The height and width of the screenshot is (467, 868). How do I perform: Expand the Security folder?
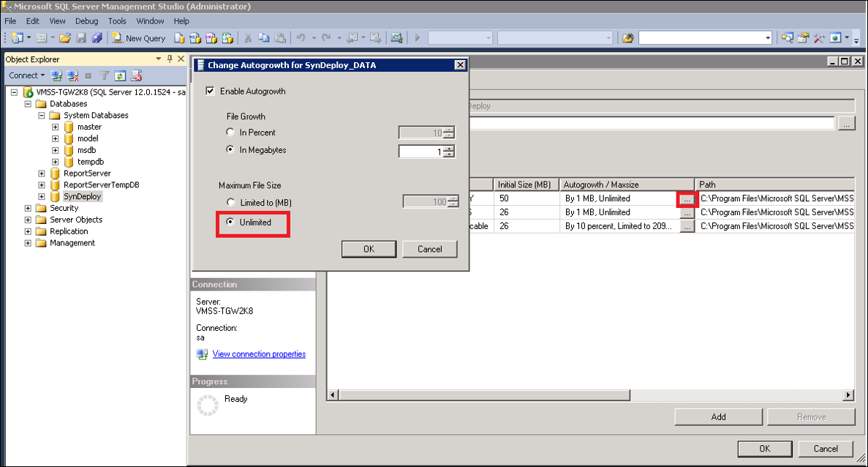click(28, 209)
